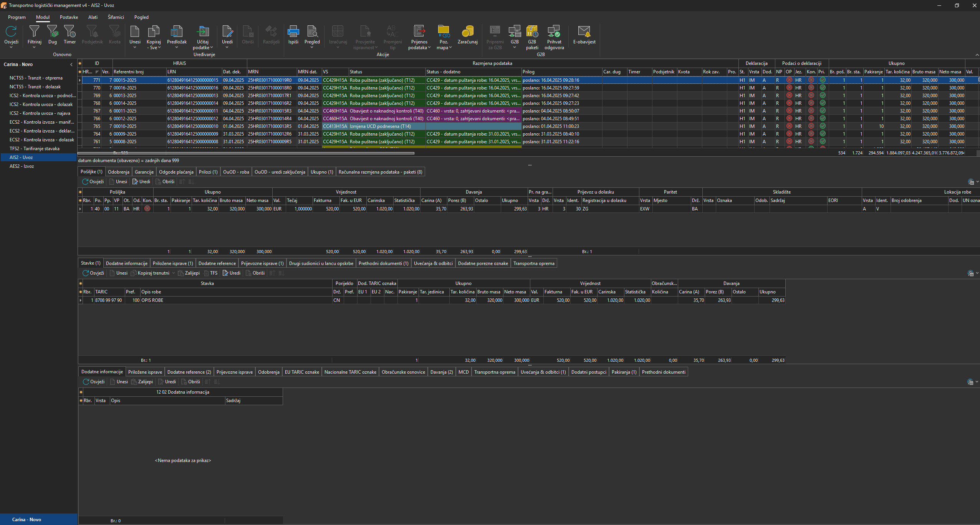Viewport: 980px width, 525px height.
Task: Click the Kopiraj - Sve copy icon
Action: coord(154,31)
